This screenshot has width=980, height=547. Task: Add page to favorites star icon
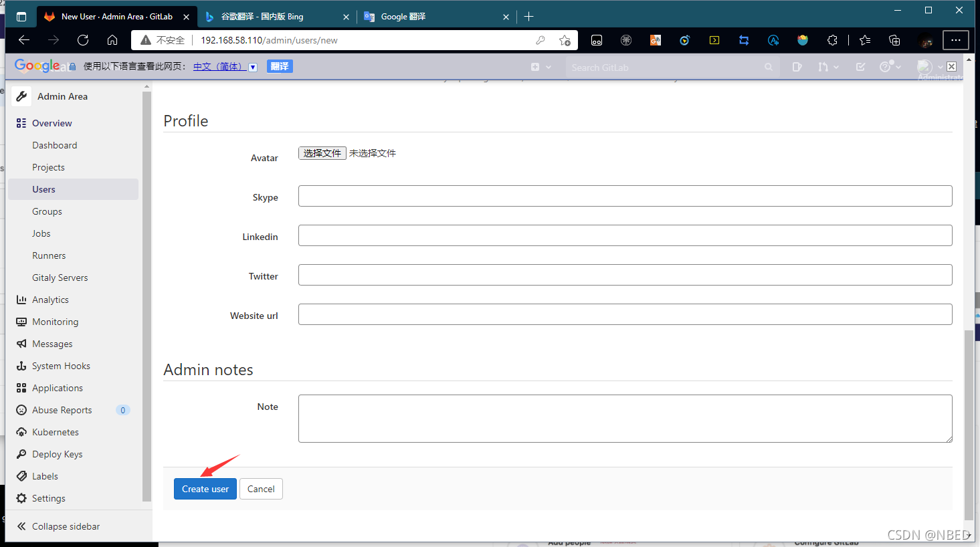pyautogui.click(x=565, y=40)
